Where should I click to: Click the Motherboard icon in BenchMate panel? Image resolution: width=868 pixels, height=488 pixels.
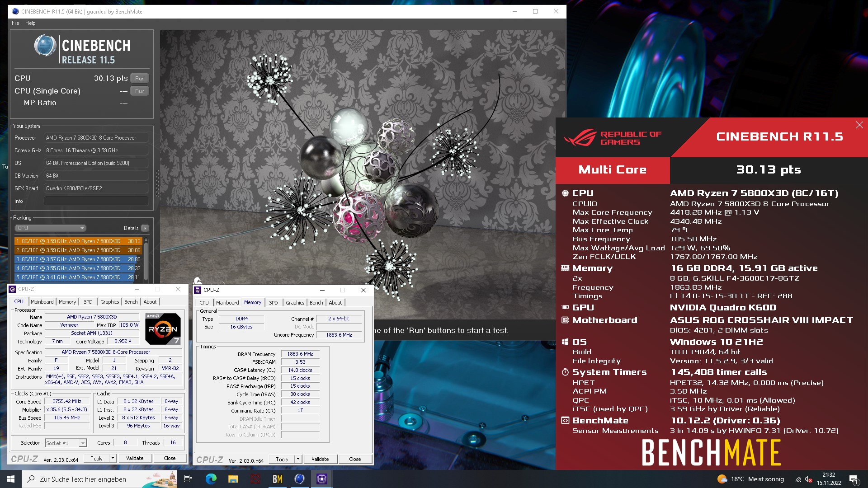[565, 320]
